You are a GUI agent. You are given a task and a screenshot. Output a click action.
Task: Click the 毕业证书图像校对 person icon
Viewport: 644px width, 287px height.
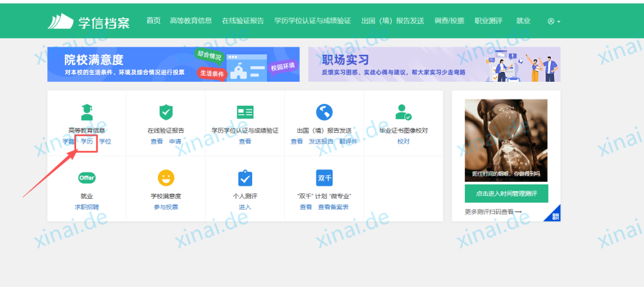tap(403, 112)
